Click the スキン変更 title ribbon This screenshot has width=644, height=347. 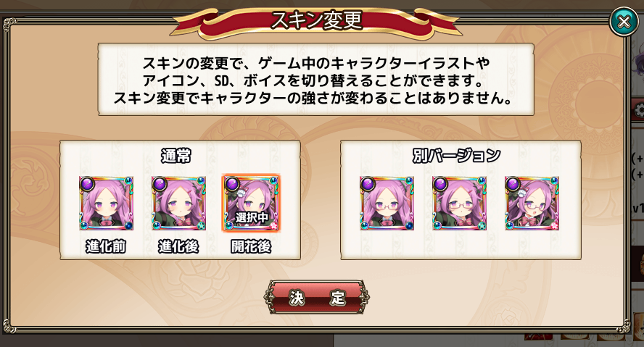(x=316, y=21)
